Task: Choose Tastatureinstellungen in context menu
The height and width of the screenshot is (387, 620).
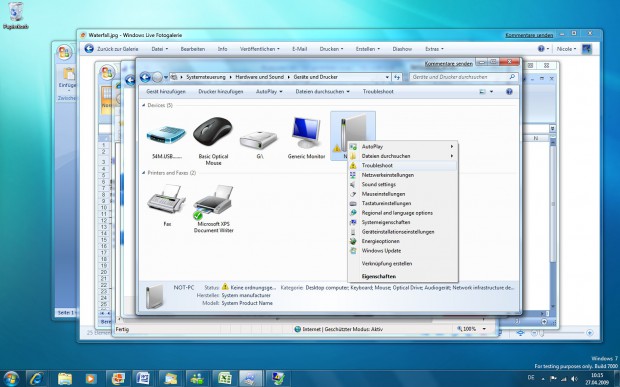Action: [x=403, y=204]
